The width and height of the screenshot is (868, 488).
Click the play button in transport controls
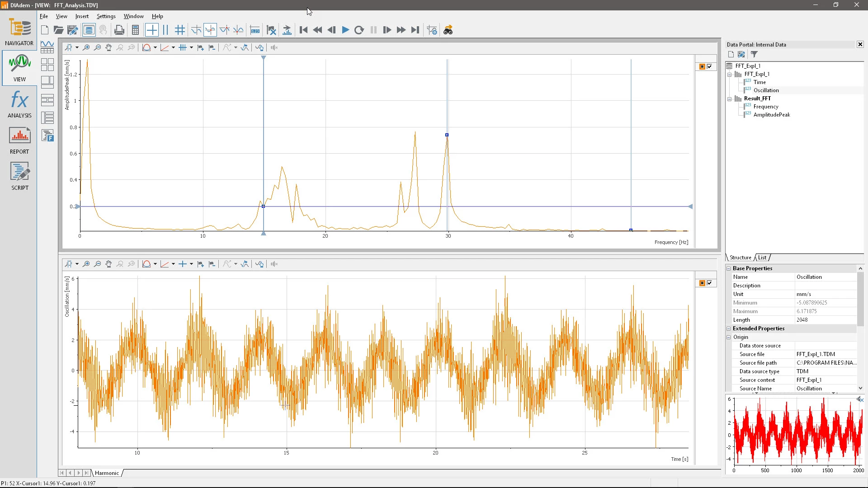click(x=346, y=30)
